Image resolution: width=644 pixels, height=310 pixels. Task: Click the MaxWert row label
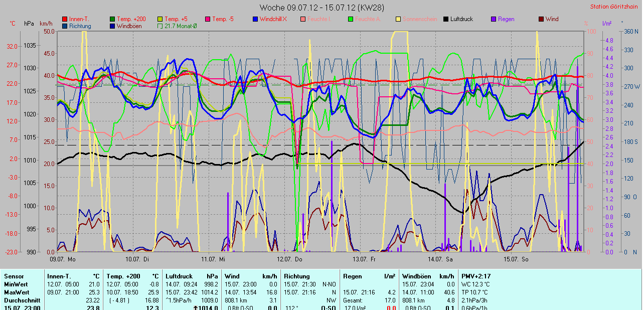click(17, 292)
